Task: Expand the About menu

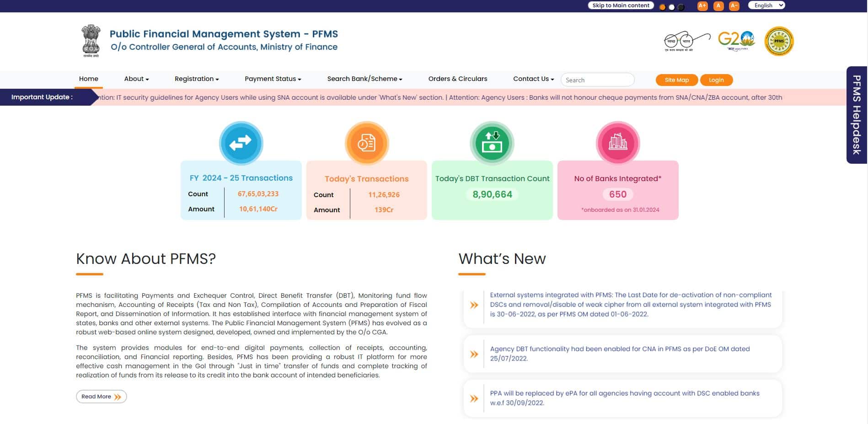Action: [x=136, y=79]
